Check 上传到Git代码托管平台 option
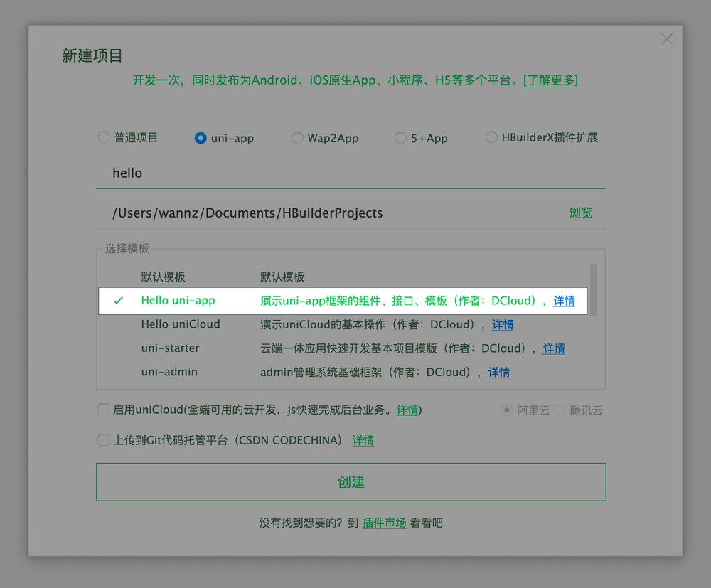The height and width of the screenshot is (588, 711). [103, 439]
